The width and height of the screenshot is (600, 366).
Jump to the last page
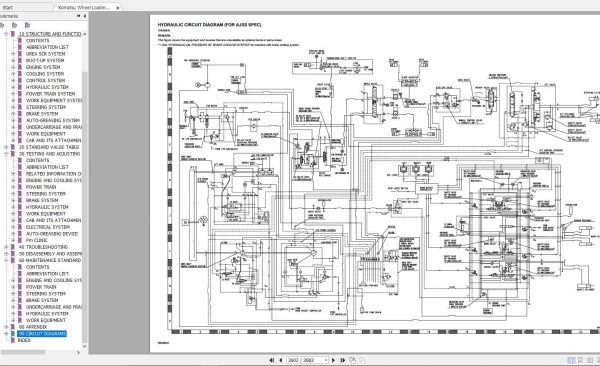pyautogui.click(x=342, y=360)
